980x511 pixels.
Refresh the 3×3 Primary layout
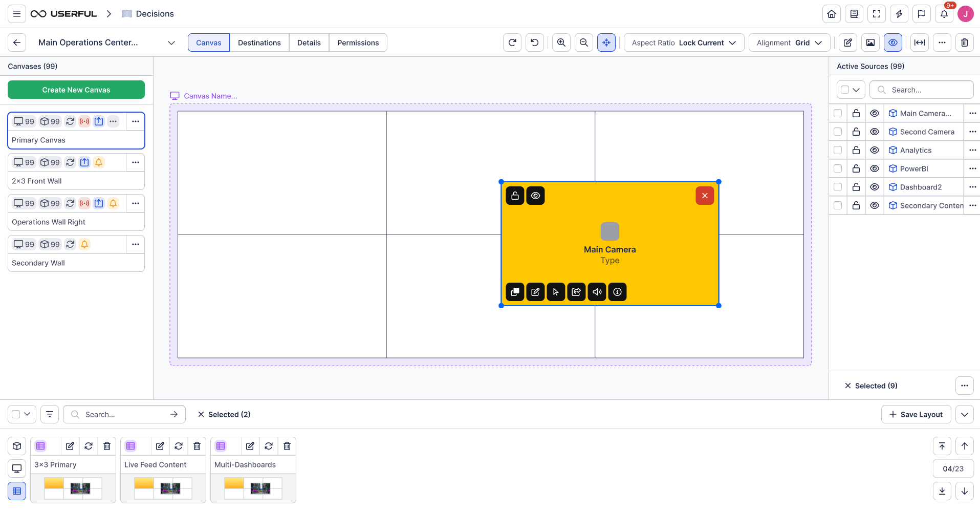pos(88,446)
